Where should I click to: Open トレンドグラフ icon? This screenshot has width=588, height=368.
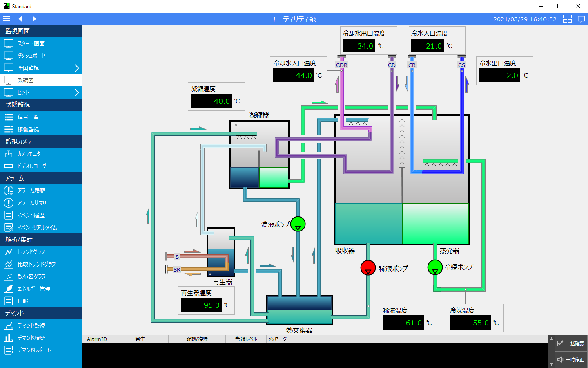9,252
